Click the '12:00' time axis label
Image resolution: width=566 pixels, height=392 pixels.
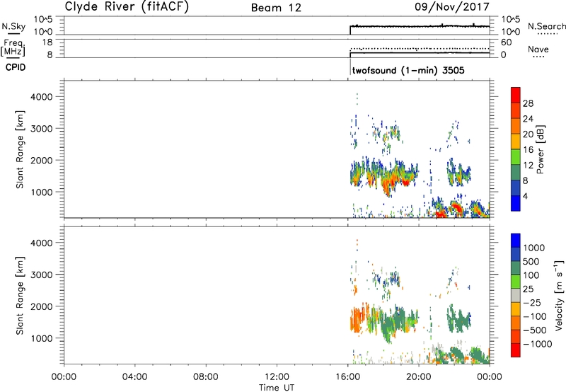(277, 377)
